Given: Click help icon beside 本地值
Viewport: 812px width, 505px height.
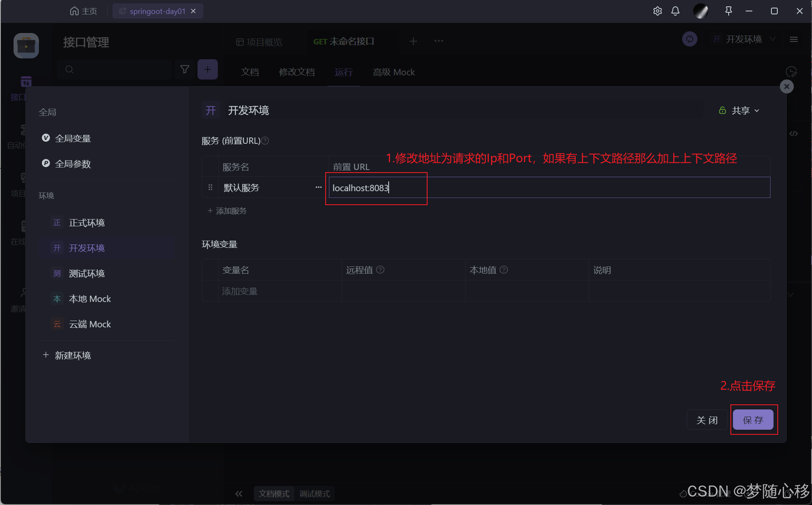Looking at the screenshot, I should point(504,270).
